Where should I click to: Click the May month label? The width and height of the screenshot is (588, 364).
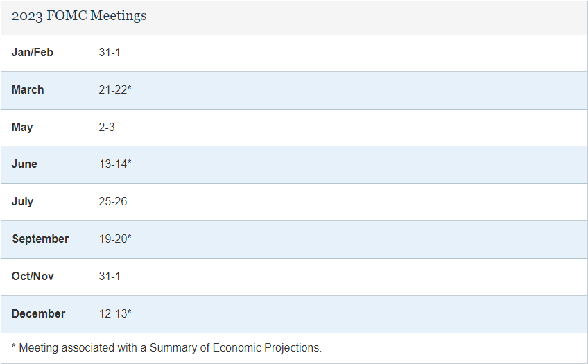22,127
